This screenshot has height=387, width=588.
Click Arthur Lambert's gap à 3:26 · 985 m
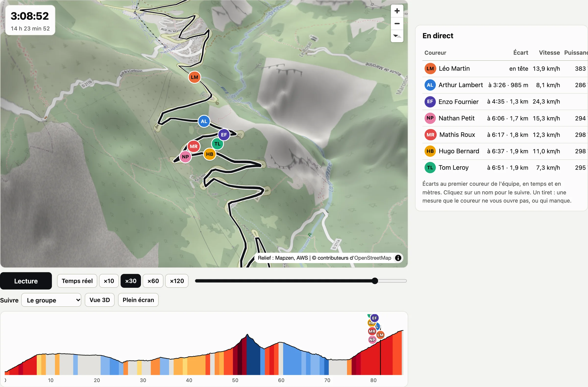(508, 85)
